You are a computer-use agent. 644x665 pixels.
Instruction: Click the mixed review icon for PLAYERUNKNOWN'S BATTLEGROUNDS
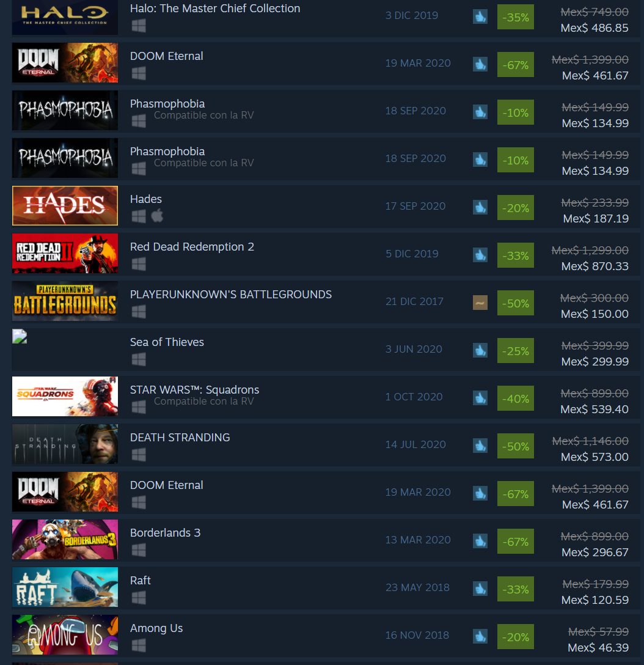click(x=480, y=303)
